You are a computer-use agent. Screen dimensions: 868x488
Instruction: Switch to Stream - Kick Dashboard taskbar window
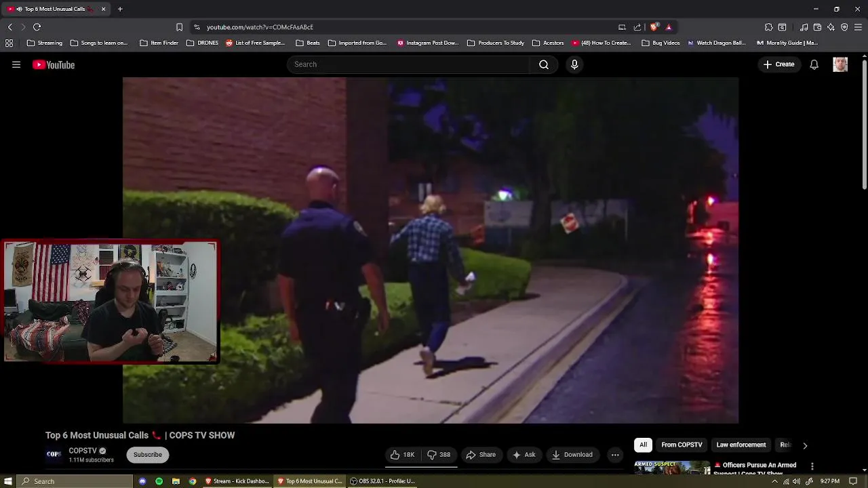(x=237, y=481)
